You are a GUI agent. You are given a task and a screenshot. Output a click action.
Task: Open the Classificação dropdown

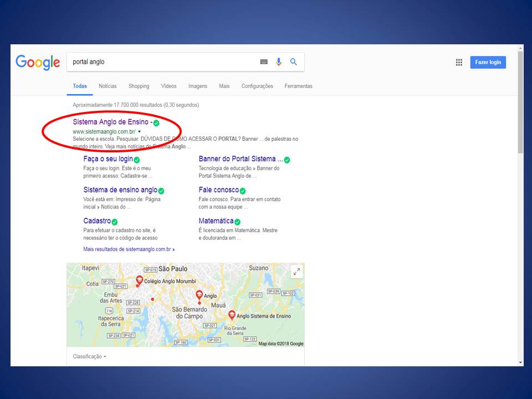point(90,356)
